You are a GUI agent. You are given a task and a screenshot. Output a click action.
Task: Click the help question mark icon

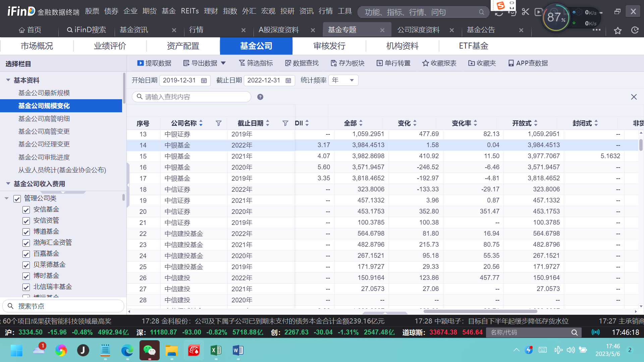point(260,97)
